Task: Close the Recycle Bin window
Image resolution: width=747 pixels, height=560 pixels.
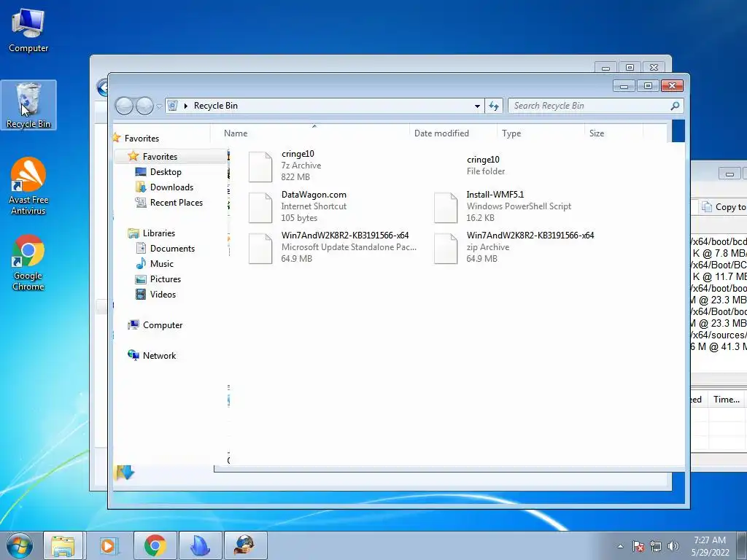Action: [x=672, y=86]
